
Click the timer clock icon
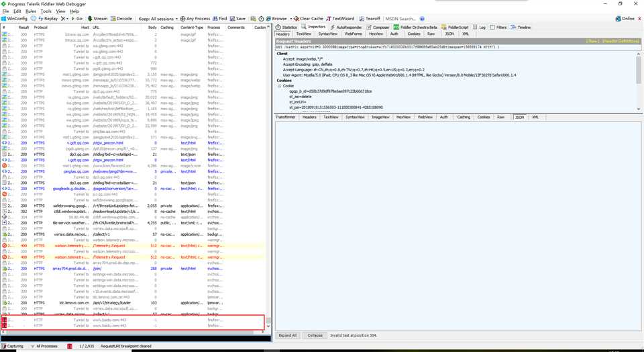(x=261, y=19)
